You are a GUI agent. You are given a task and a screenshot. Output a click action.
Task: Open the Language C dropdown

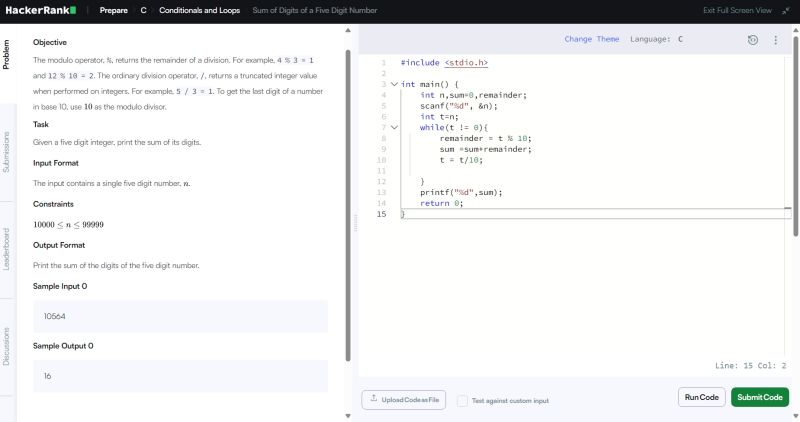(657, 39)
